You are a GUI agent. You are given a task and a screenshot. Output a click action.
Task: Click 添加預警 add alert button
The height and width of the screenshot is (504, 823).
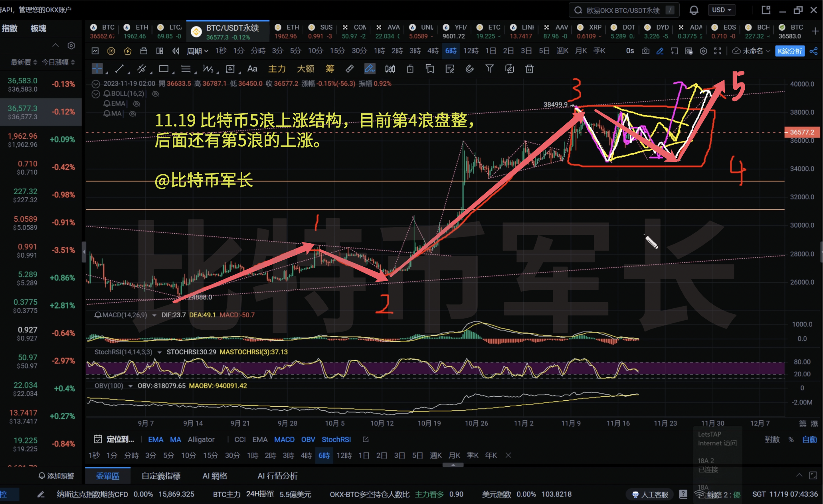tap(56, 476)
